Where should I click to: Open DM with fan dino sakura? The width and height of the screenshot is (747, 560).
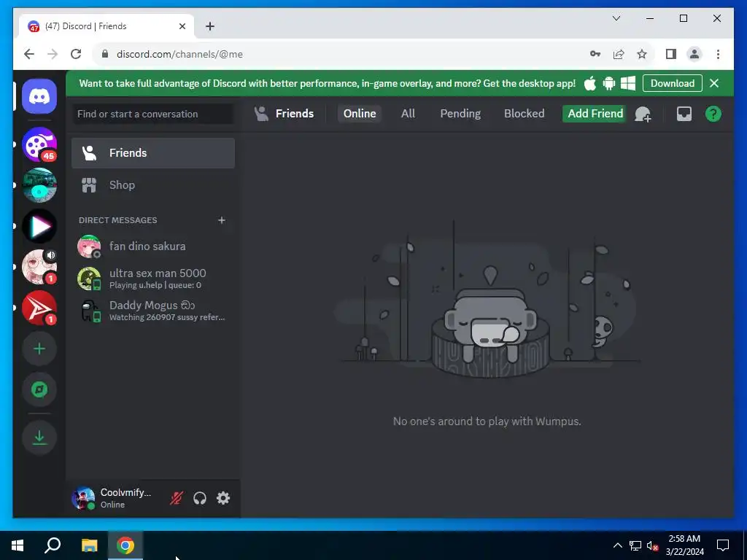click(x=153, y=246)
